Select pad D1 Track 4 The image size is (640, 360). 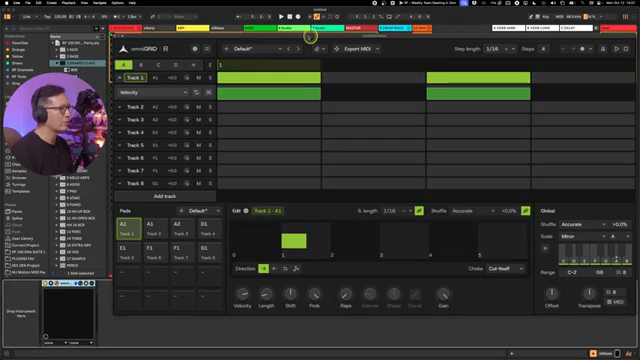pos(210,229)
